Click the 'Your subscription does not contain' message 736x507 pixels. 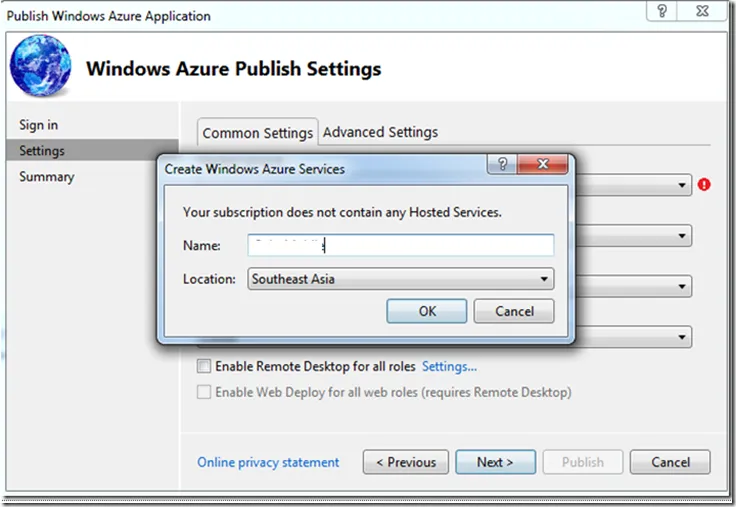click(342, 212)
